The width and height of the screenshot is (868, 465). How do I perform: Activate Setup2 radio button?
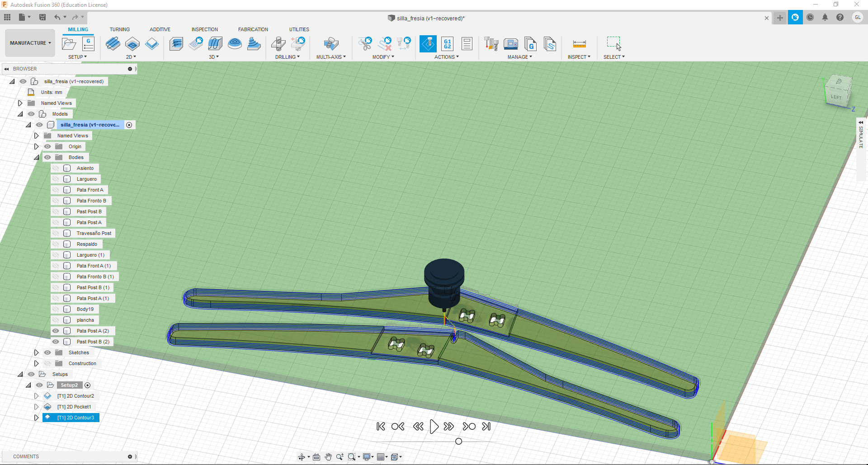[88, 385]
